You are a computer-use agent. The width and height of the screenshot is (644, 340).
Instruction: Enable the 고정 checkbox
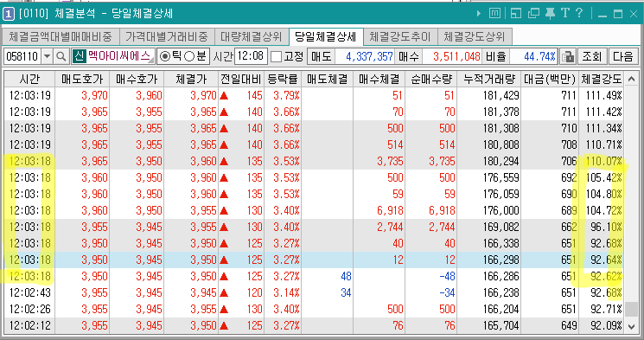click(x=277, y=57)
